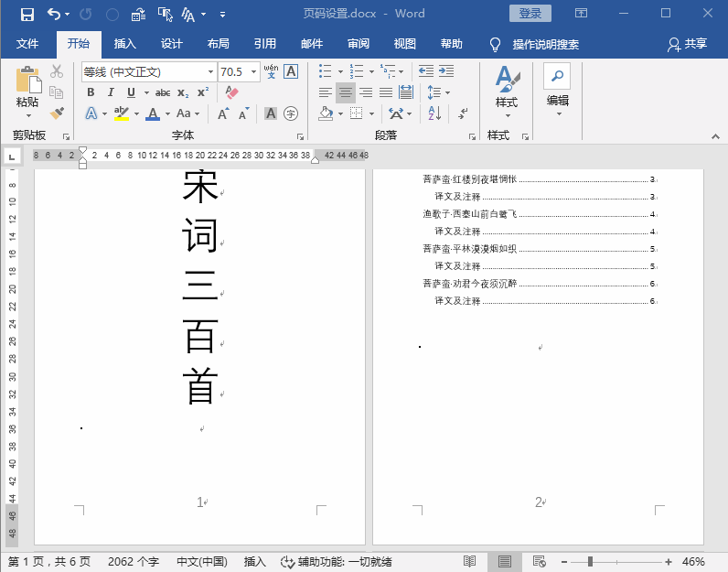Click the Increase Indent icon
The width and height of the screenshot is (728, 572).
[x=446, y=71]
